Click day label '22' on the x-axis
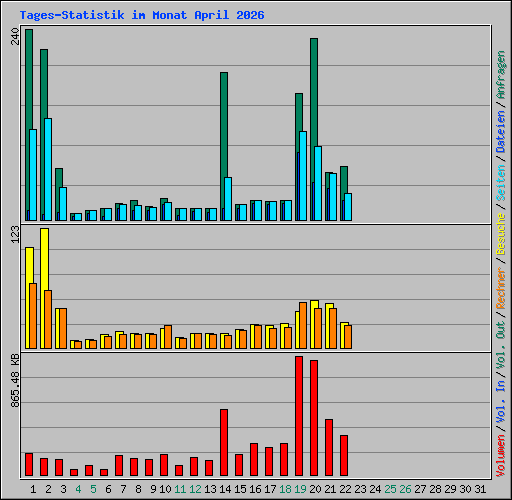The width and height of the screenshot is (512, 500). (345, 489)
